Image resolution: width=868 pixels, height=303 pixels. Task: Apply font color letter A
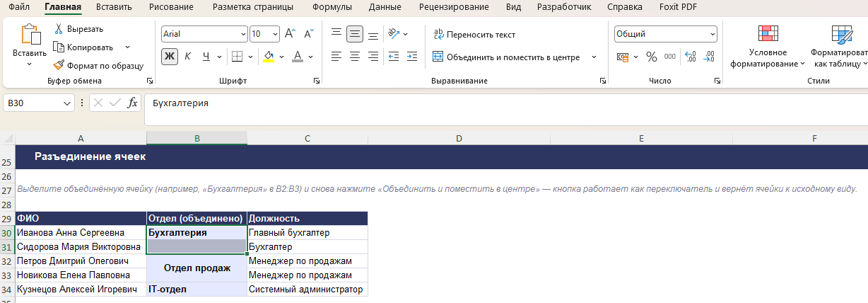coord(298,57)
